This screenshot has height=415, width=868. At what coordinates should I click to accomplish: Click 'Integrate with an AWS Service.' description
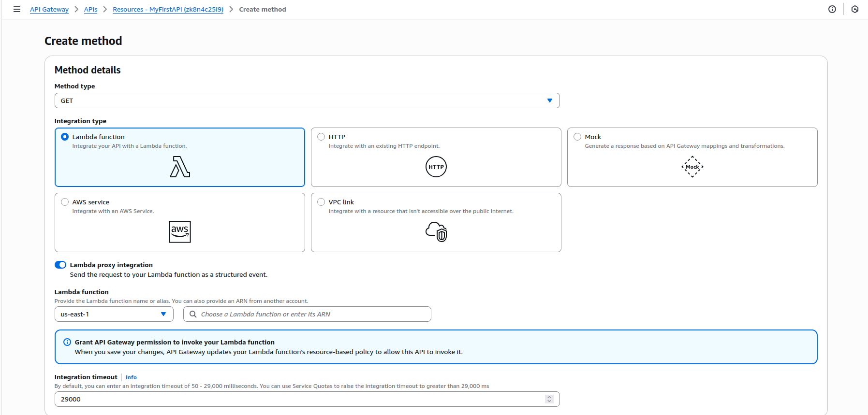(x=113, y=211)
